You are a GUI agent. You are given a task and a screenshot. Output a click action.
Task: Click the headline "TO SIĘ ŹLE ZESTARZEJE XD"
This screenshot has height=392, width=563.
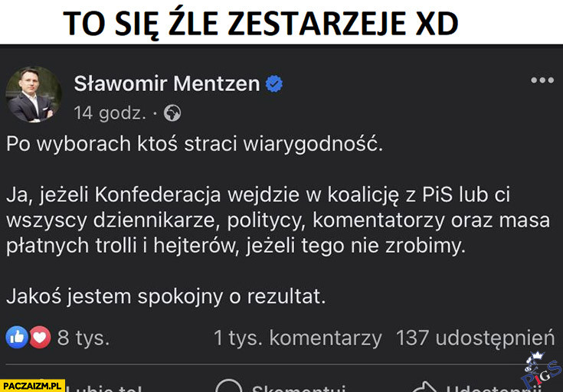260,24
